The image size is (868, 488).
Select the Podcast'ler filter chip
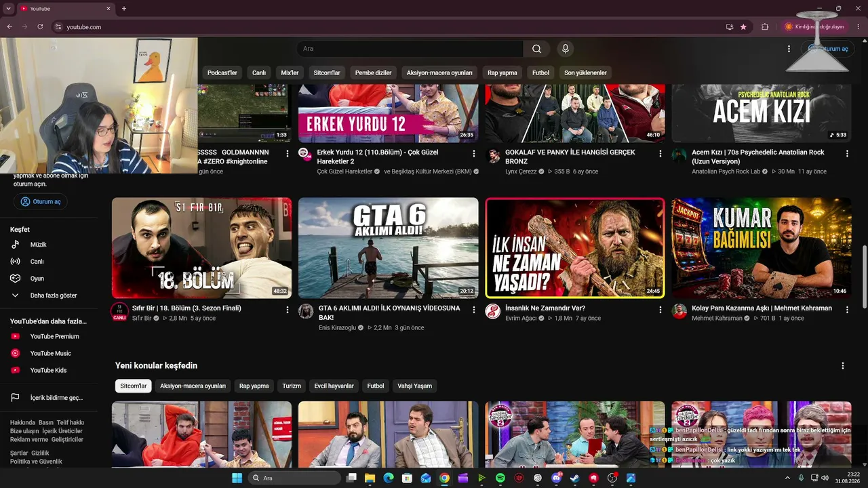click(222, 73)
